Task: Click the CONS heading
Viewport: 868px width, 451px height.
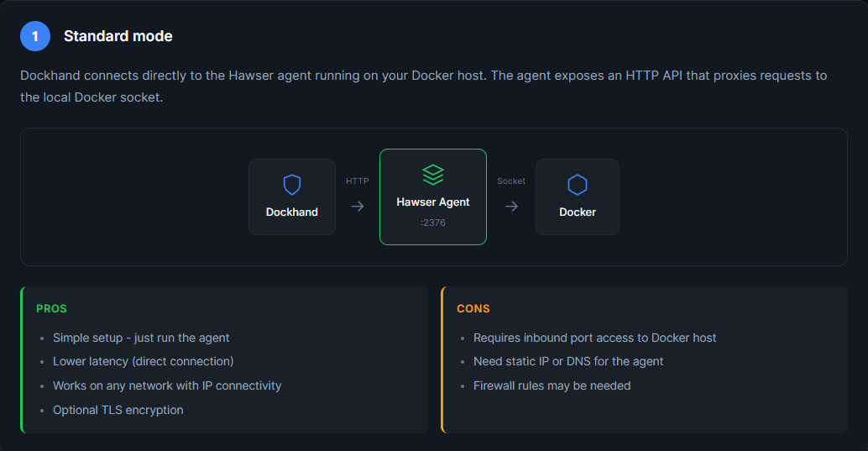Action: pyautogui.click(x=473, y=309)
